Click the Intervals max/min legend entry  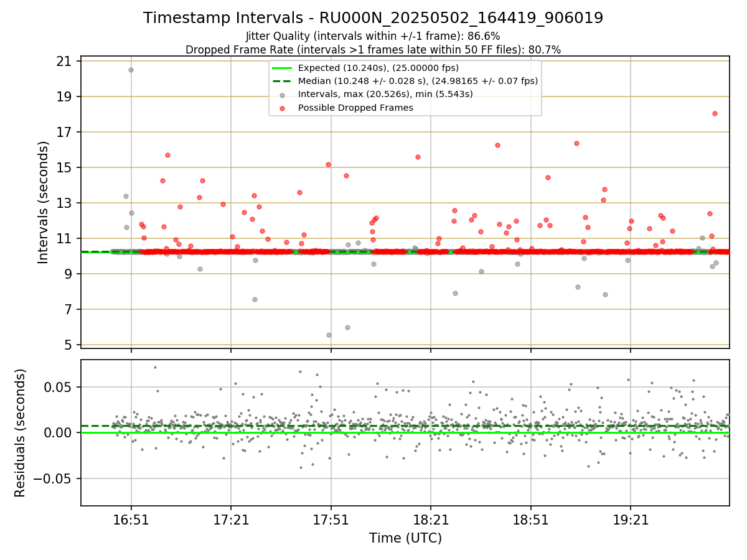click(385, 94)
